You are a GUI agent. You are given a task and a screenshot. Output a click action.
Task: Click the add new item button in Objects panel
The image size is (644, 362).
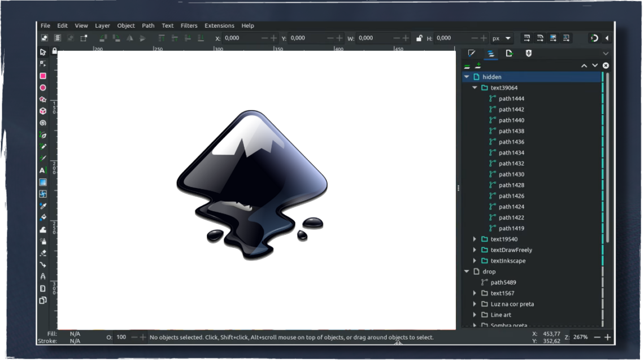[x=478, y=66]
